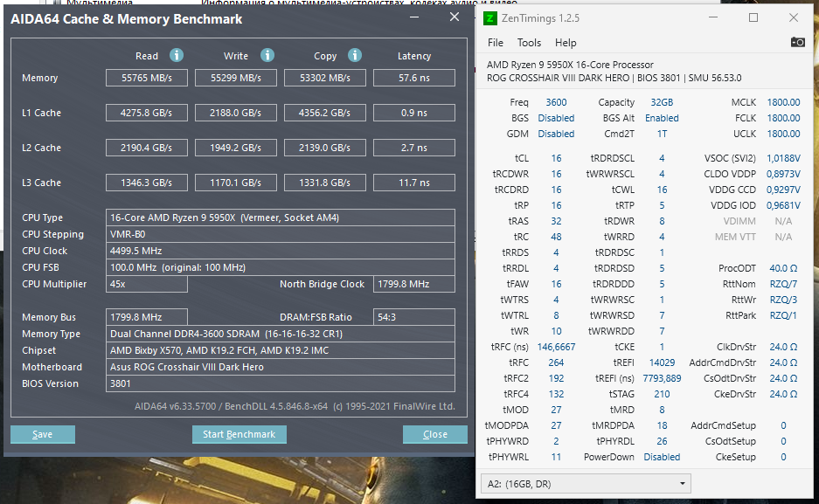Click the Chipset AMD Bixby X570 field
The image size is (819, 504).
(281, 350)
